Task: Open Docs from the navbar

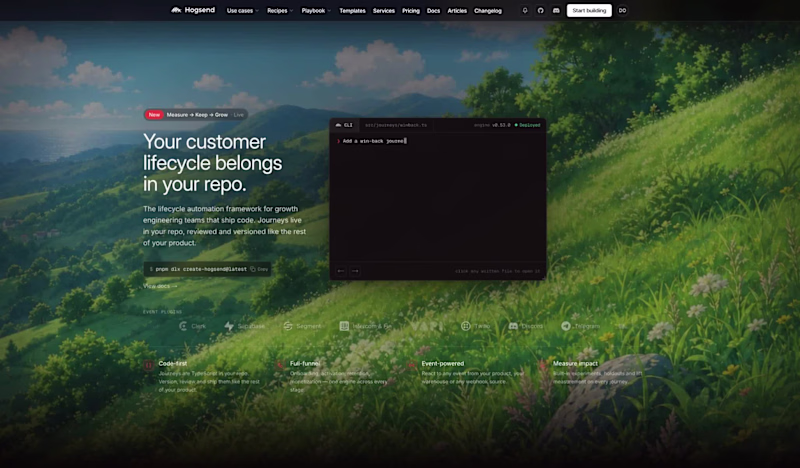Action: [433, 11]
